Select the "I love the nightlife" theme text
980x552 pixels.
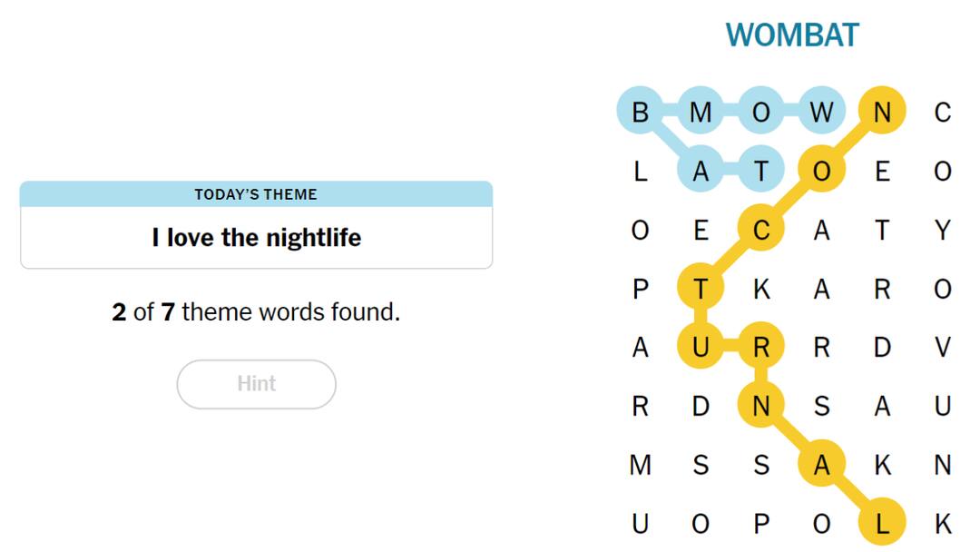coord(256,238)
